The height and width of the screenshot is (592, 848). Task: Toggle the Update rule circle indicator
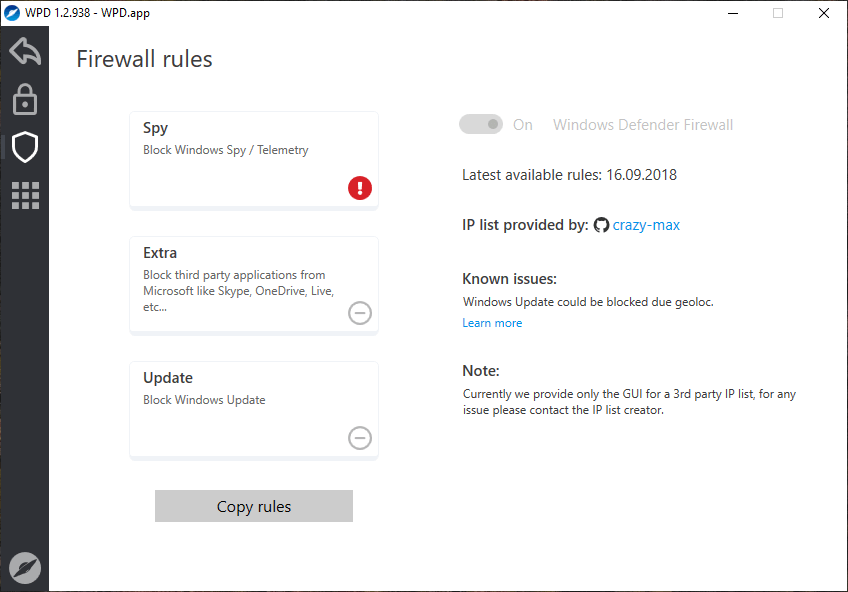coord(360,437)
